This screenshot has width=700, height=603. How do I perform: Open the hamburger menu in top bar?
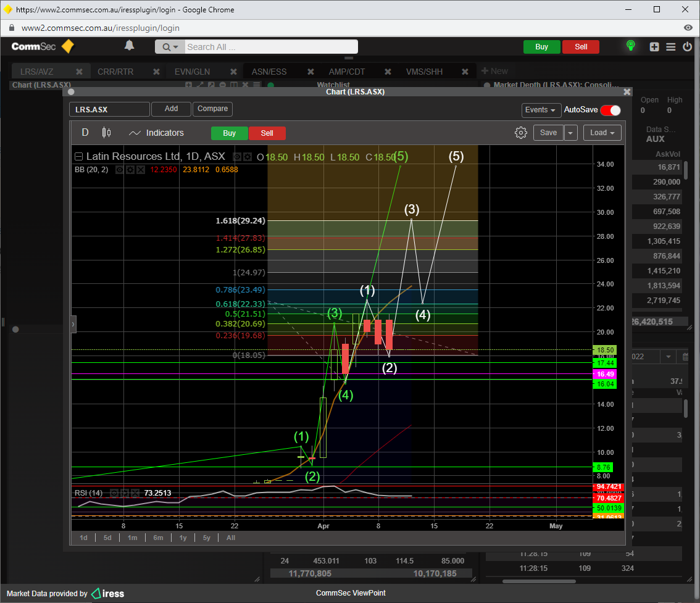[671, 47]
